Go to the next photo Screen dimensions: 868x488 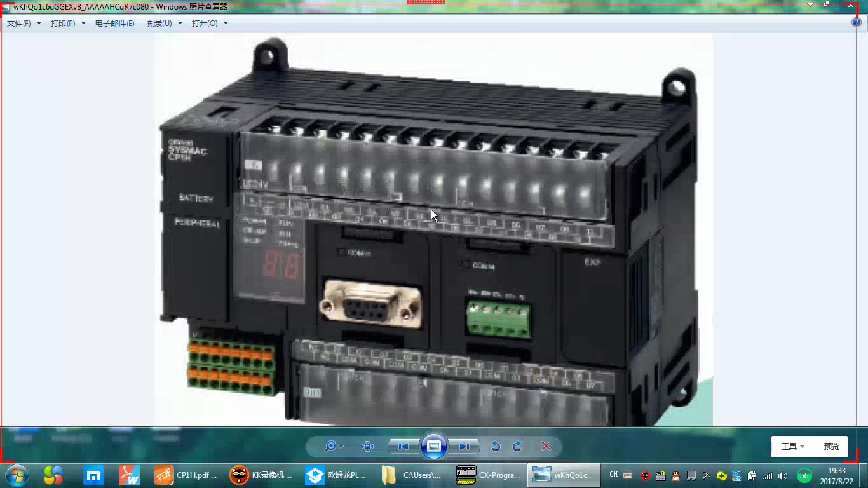pyautogui.click(x=465, y=447)
